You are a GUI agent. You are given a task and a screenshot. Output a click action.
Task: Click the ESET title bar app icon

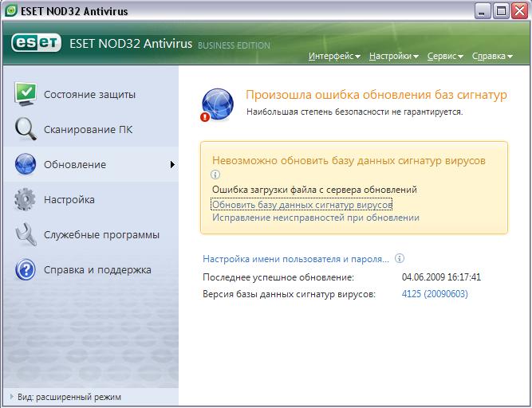tap(11, 11)
